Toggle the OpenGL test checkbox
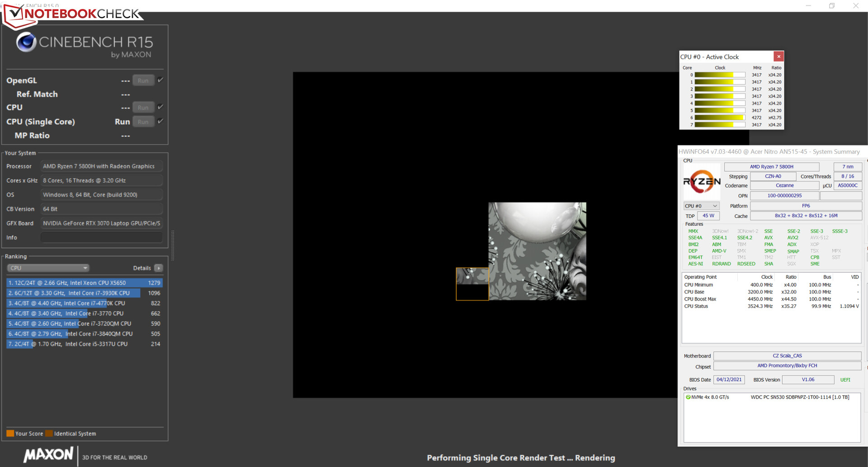The width and height of the screenshot is (868, 467). tap(160, 80)
